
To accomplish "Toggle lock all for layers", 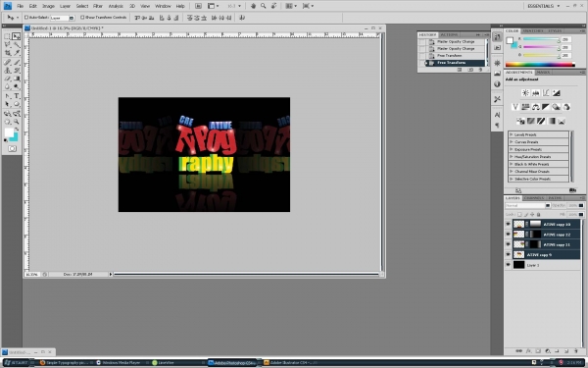I will (538, 214).
